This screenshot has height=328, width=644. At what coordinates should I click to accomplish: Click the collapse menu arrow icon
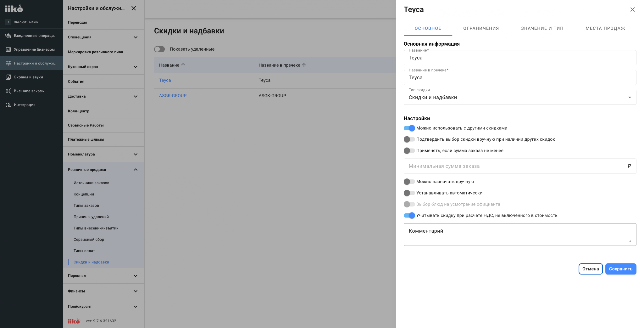(8, 22)
